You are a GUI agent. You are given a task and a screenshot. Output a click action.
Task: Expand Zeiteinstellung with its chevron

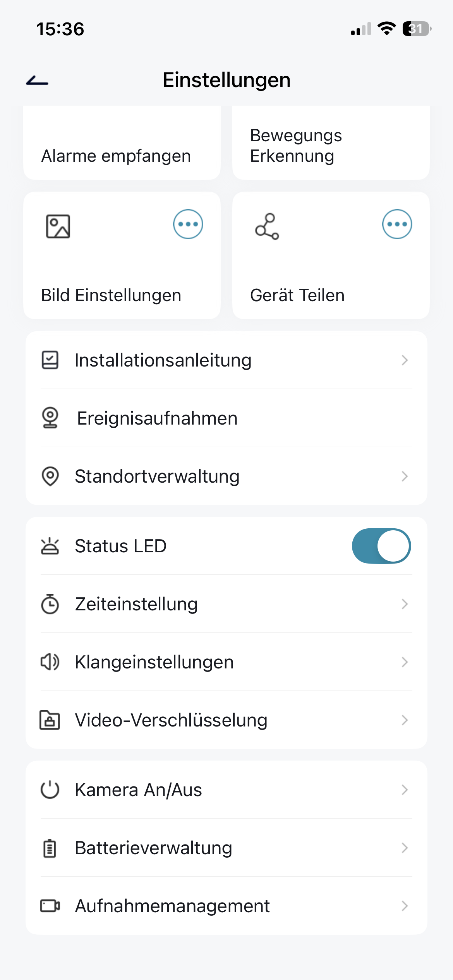click(x=405, y=604)
